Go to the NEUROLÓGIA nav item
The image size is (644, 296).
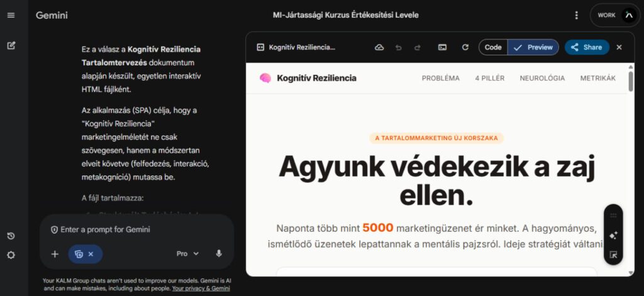[541, 79]
